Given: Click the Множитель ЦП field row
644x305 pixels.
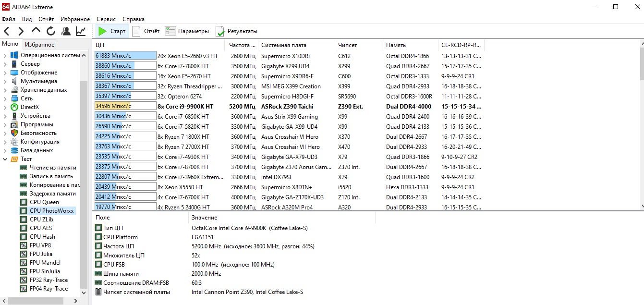Looking at the screenshot, I should (x=233, y=256).
